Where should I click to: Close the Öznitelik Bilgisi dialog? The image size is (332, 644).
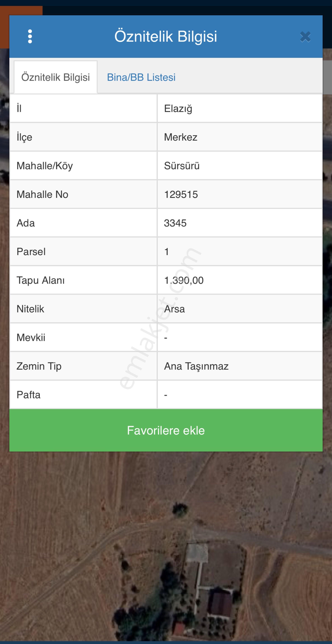tap(305, 37)
